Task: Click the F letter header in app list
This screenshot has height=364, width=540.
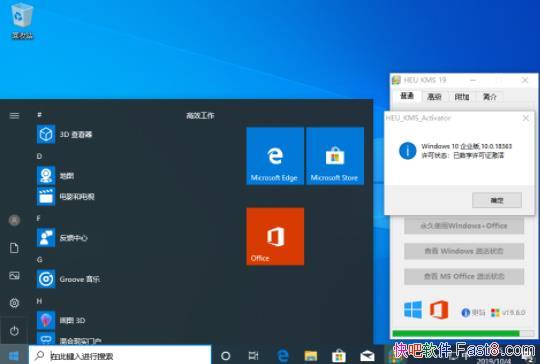Action: 39,218
